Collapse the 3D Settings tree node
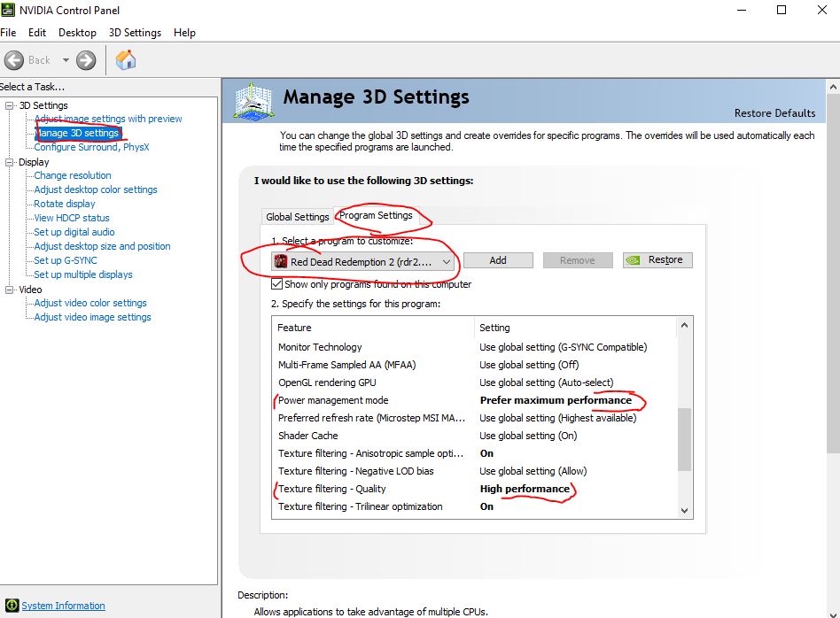Viewport: 840px width, 618px height. pos(10,105)
